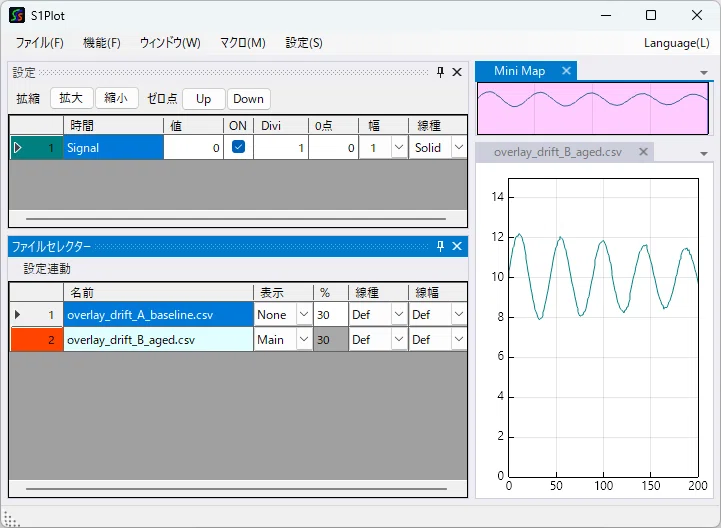Viewport: 721px width, 528px height.
Task: Open the マクロ(M) menu
Action: coord(243,43)
